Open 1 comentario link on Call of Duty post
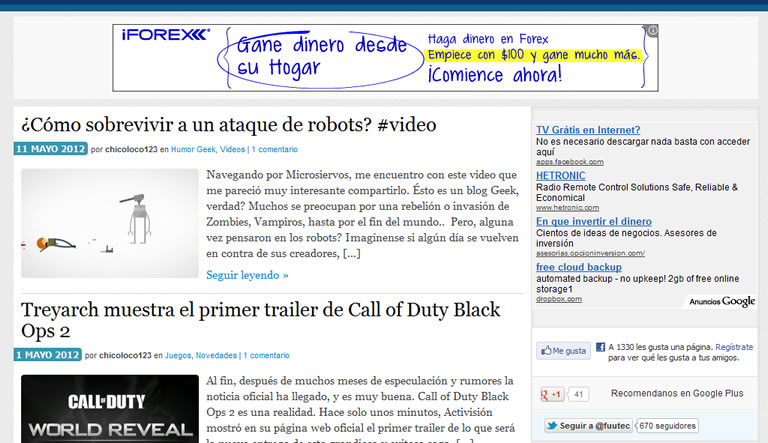The width and height of the screenshot is (768, 443). tap(266, 355)
